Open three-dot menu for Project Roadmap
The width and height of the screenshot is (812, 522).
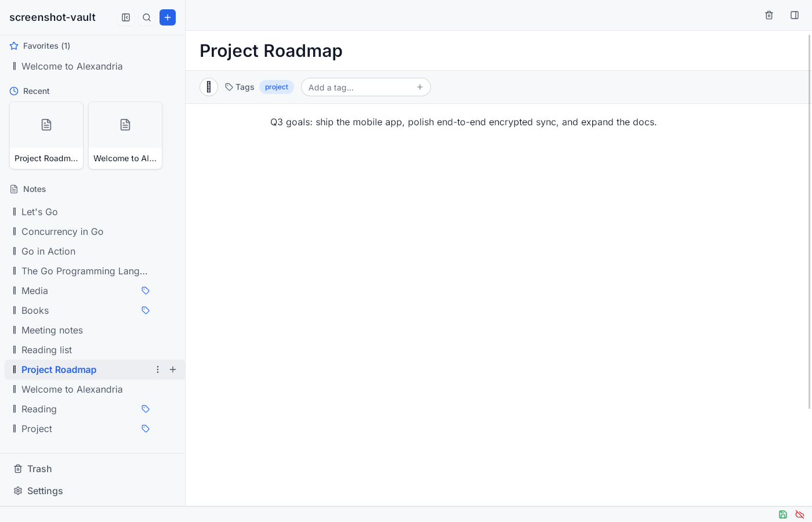pos(158,369)
